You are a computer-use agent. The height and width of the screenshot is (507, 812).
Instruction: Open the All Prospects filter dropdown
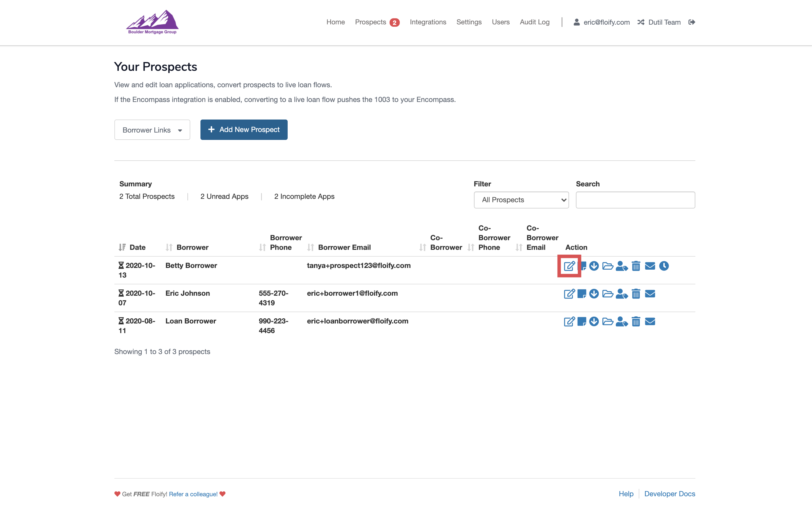pyautogui.click(x=521, y=200)
